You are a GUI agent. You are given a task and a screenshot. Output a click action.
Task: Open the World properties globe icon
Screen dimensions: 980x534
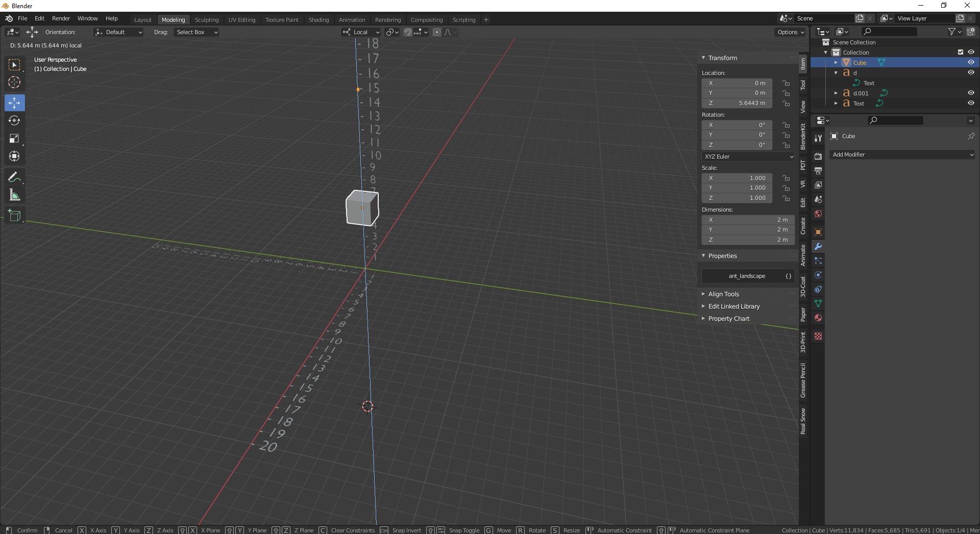click(818, 214)
